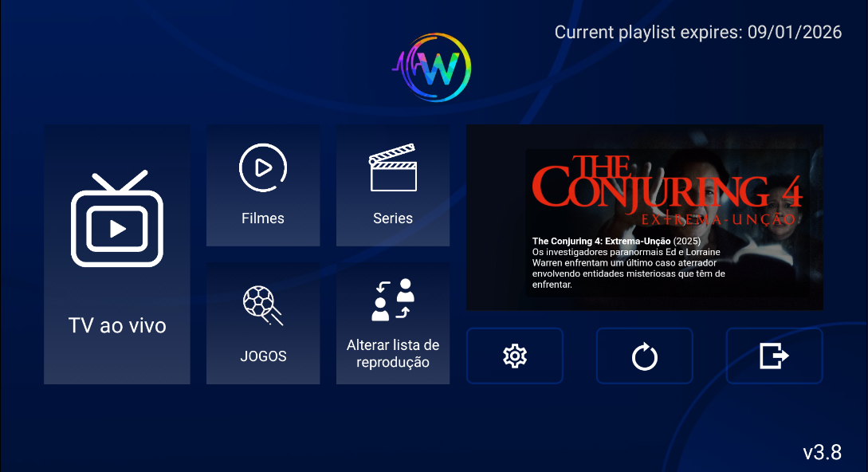This screenshot has width=868, height=472.
Task: Select the JOGOS text label
Action: tap(263, 356)
